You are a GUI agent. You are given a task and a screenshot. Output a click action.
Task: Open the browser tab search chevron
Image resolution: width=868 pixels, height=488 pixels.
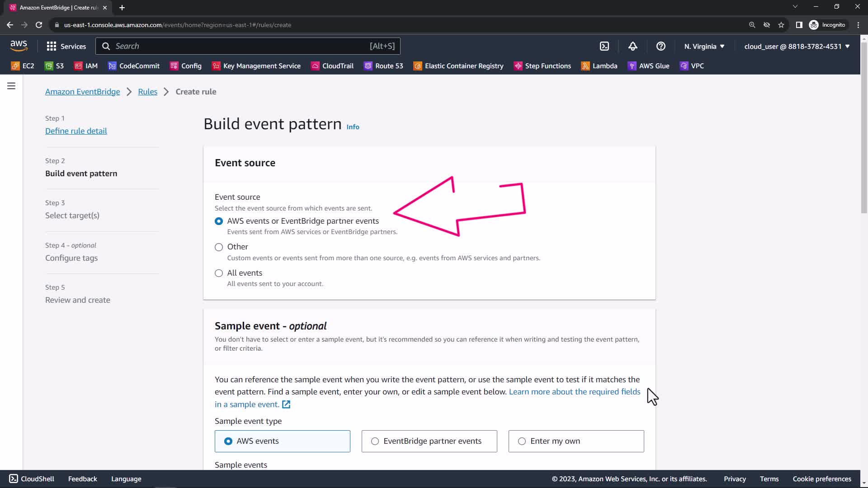click(x=795, y=7)
